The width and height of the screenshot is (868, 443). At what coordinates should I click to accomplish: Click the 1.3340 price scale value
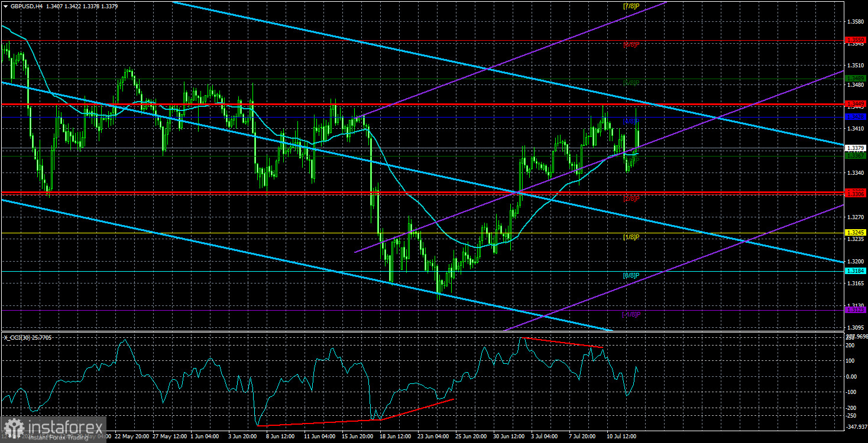856,172
